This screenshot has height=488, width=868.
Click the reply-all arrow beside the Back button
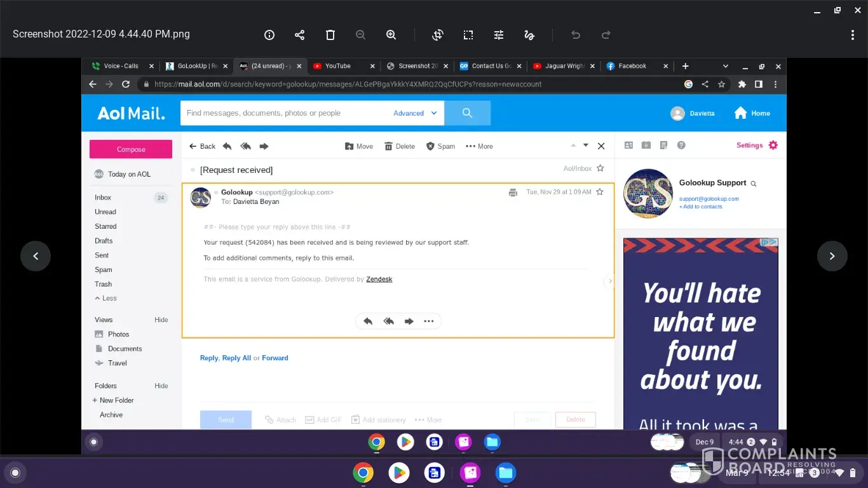tap(245, 146)
